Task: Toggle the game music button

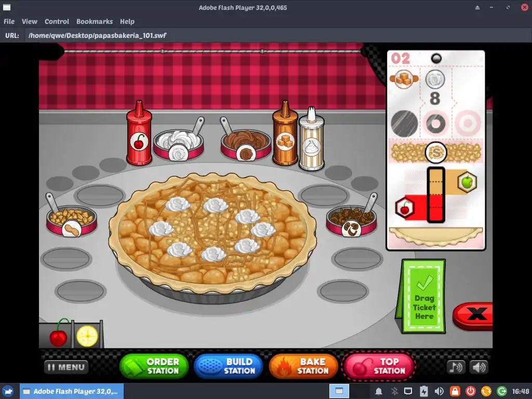Action: point(456,367)
